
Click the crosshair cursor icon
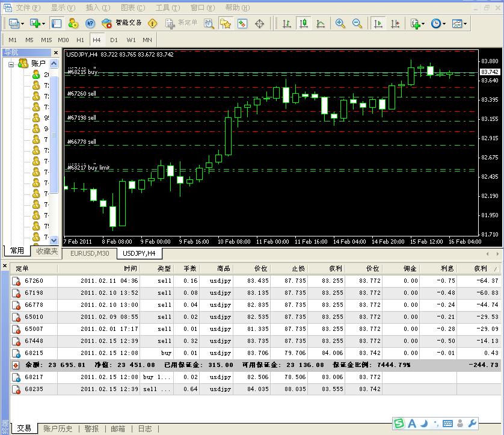coord(260,23)
